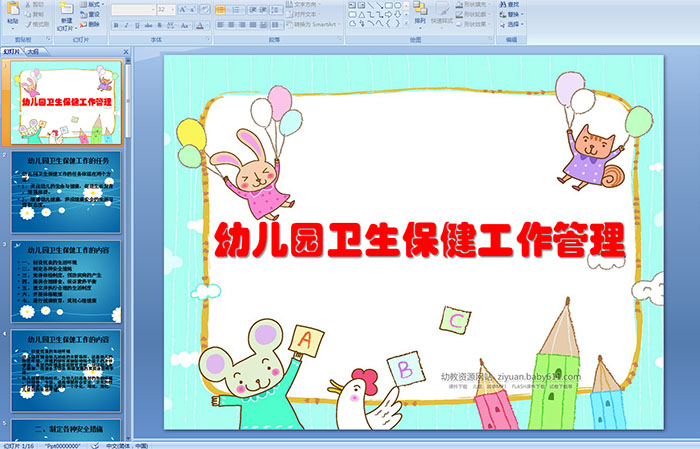Click the Find (查找) binoculars icon
This screenshot has height=449, width=700.
tap(503, 4)
